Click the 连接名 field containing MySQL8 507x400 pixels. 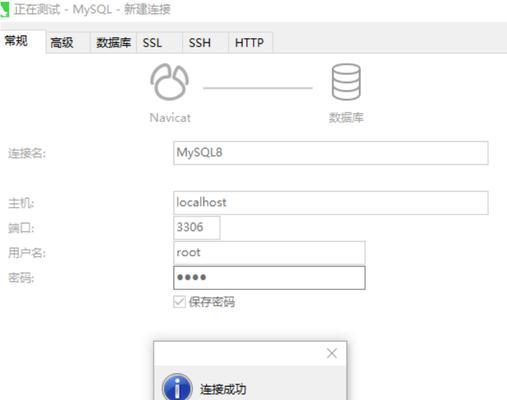[331, 153]
